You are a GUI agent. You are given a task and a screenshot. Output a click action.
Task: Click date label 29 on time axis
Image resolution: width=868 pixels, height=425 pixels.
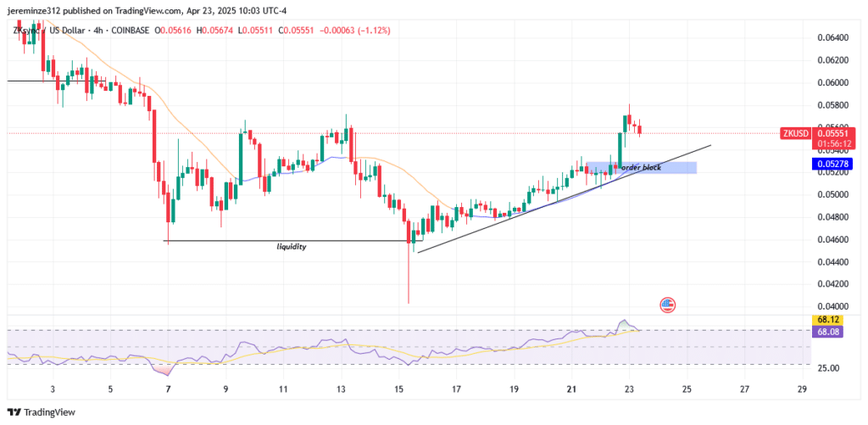[x=802, y=389]
